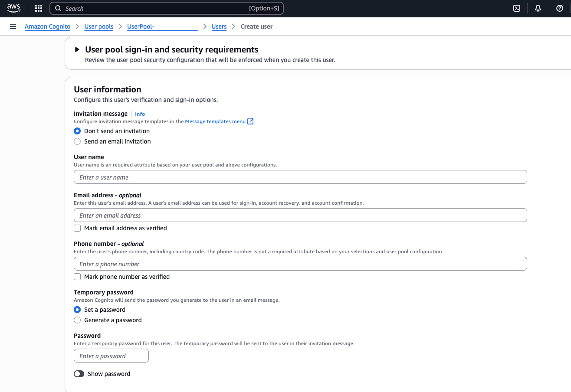Open the help question mark menu

(560, 8)
